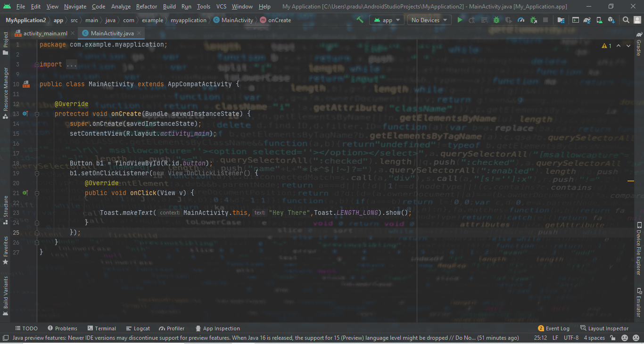Click the override gutter icon beside onCreate
The image size is (644, 344).
click(25, 114)
